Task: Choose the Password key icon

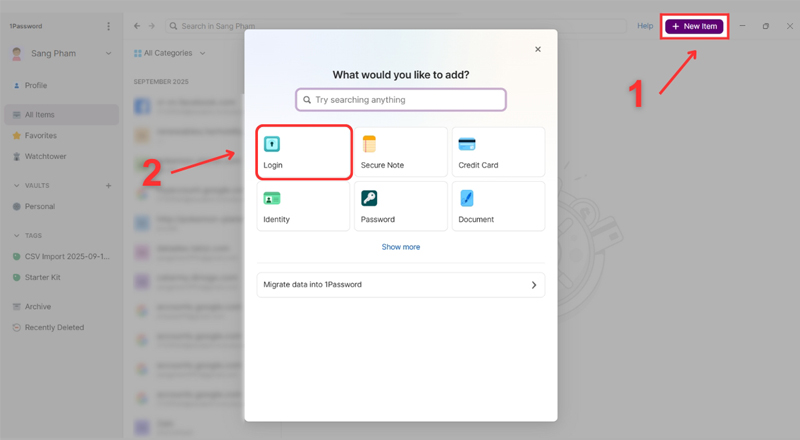Action: coord(370,198)
